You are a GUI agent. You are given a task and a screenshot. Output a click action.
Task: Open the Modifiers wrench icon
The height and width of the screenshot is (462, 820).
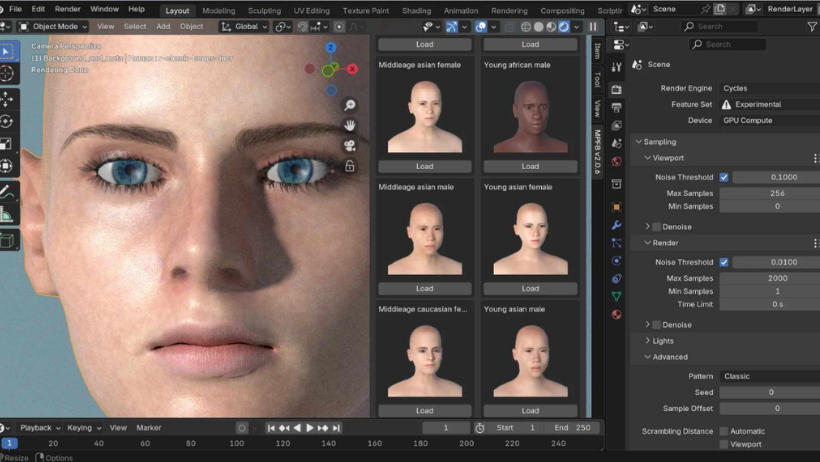click(617, 225)
